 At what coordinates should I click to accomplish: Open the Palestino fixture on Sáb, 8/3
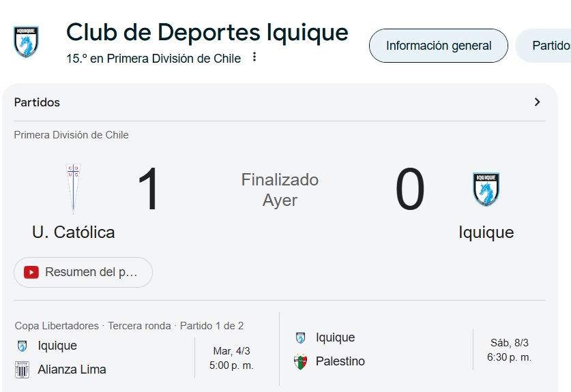click(419, 350)
